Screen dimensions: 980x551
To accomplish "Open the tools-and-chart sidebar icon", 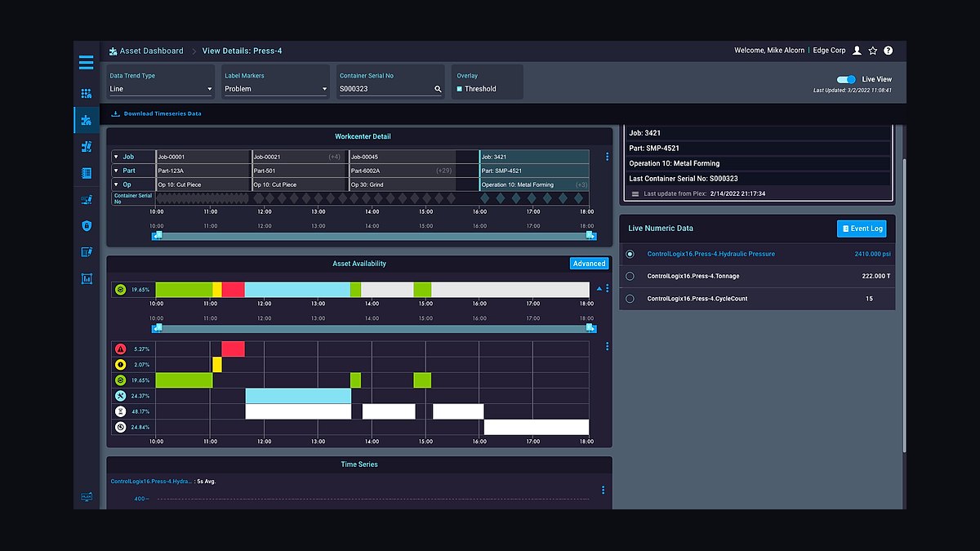I will click(86, 146).
